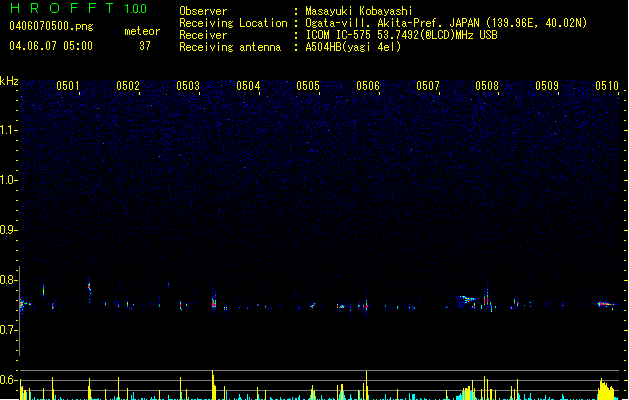Click the bright meteor echo near 0510
Screen dimensions: 629x400
pos(607,305)
